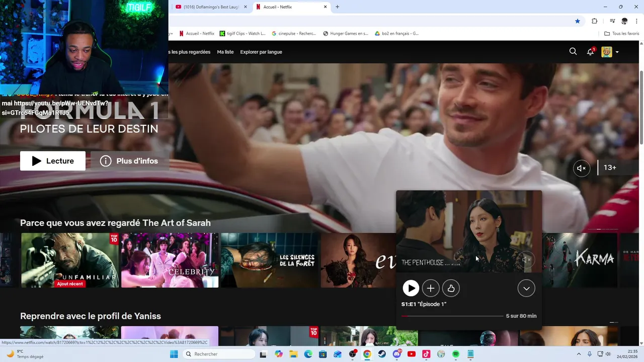The width and height of the screenshot is (644, 362).
Task: Open Steam from the taskbar
Action: click(x=382, y=354)
